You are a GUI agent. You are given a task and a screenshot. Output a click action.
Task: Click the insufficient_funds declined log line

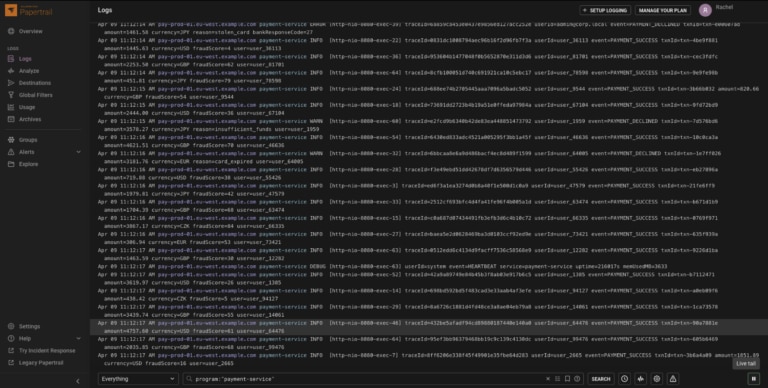(429, 125)
